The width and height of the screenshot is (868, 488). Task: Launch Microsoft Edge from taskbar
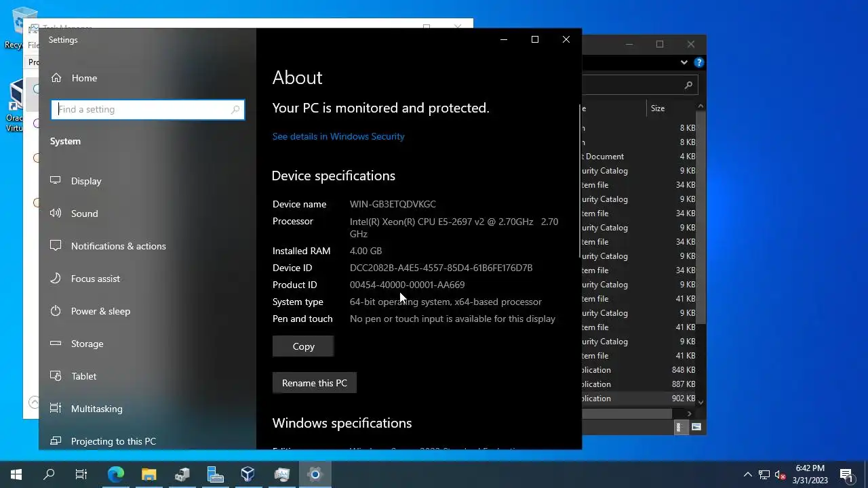click(116, 474)
